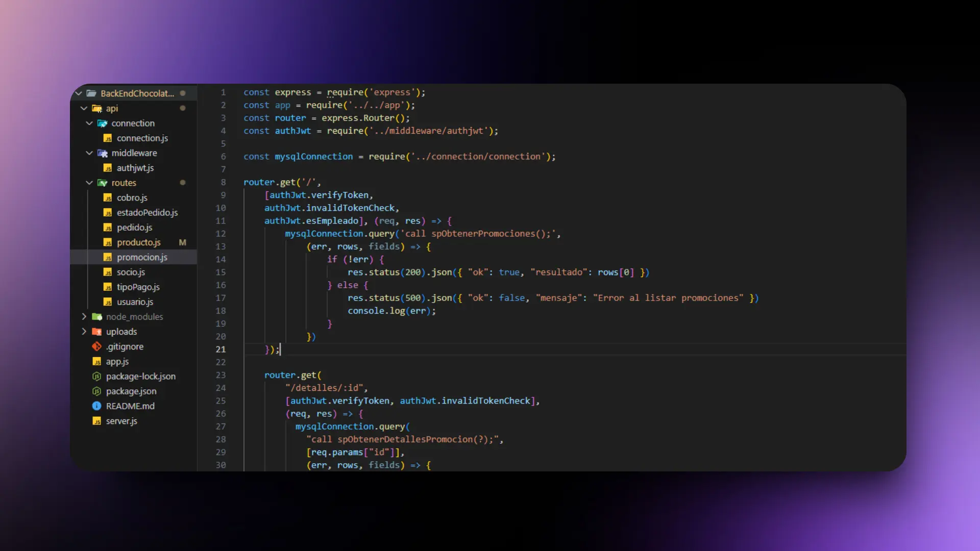The image size is (980, 551).
Task: Open package.json file
Action: coord(131,391)
